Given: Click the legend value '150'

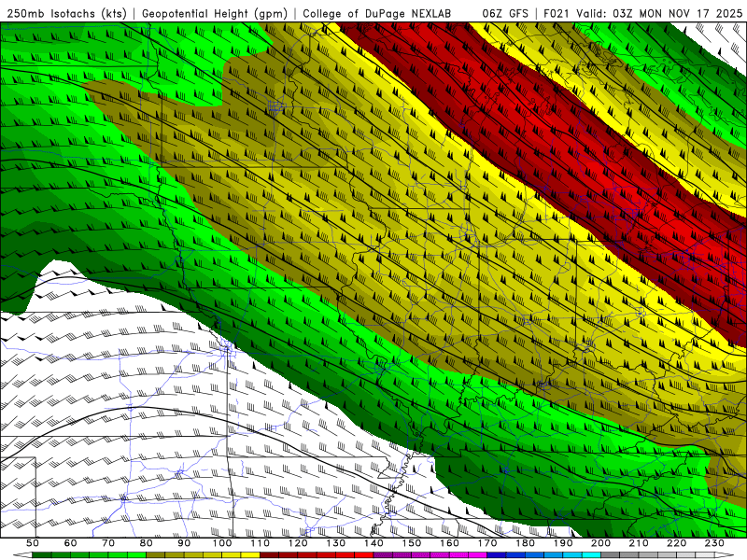Looking at the screenshot, I should click(412, 543).
